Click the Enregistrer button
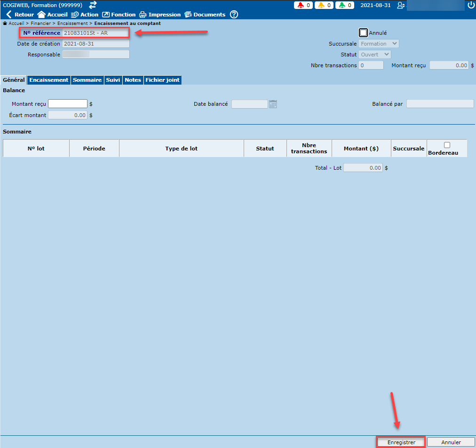The image size is (476, 448). pyautogui.click(x=401, y=442)
